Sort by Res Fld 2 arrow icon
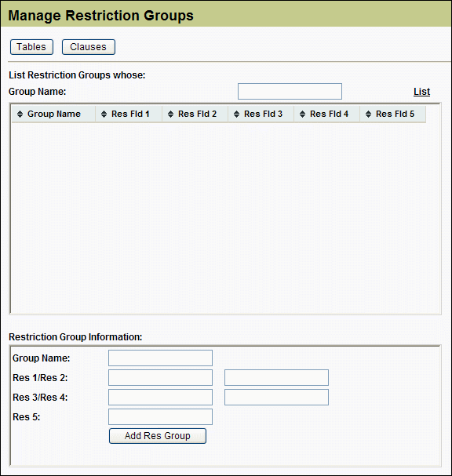Screen dimensions: 452x476 click(171, 114)
